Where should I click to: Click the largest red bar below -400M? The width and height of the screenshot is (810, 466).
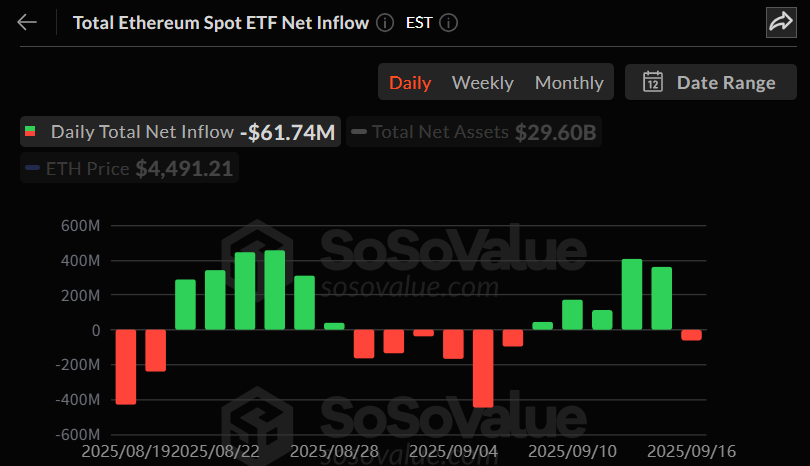483,368
